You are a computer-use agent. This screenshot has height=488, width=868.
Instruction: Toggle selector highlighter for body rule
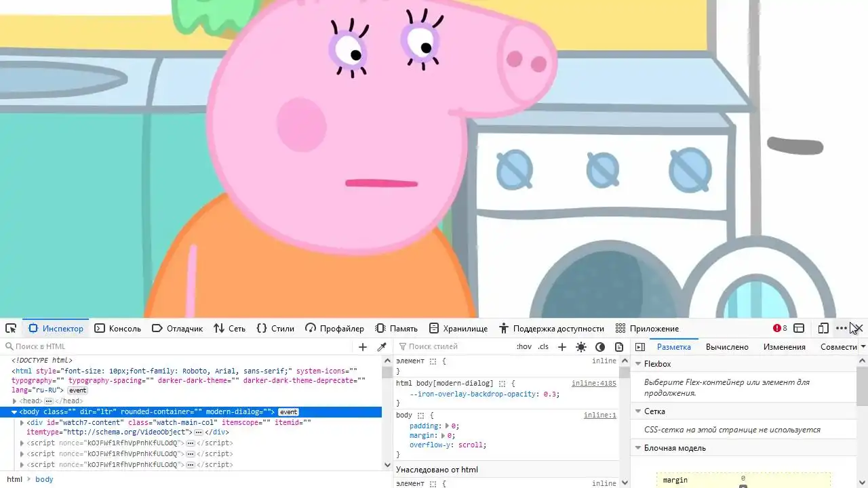point(420,415)
